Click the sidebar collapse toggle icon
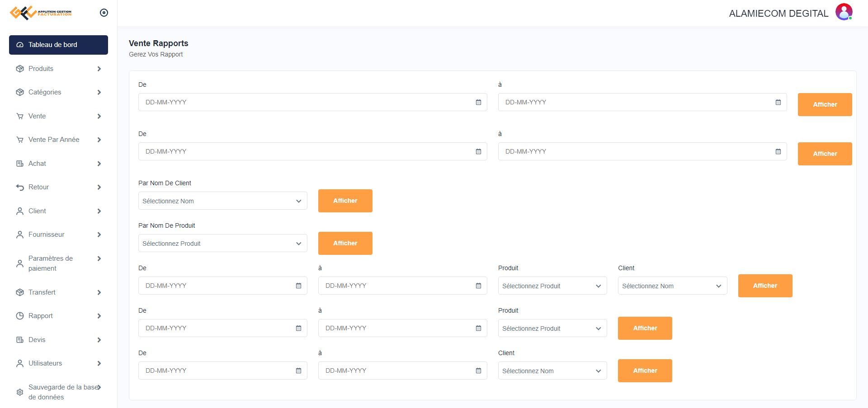This screenshot has width=868, height=408. (104, 13)
